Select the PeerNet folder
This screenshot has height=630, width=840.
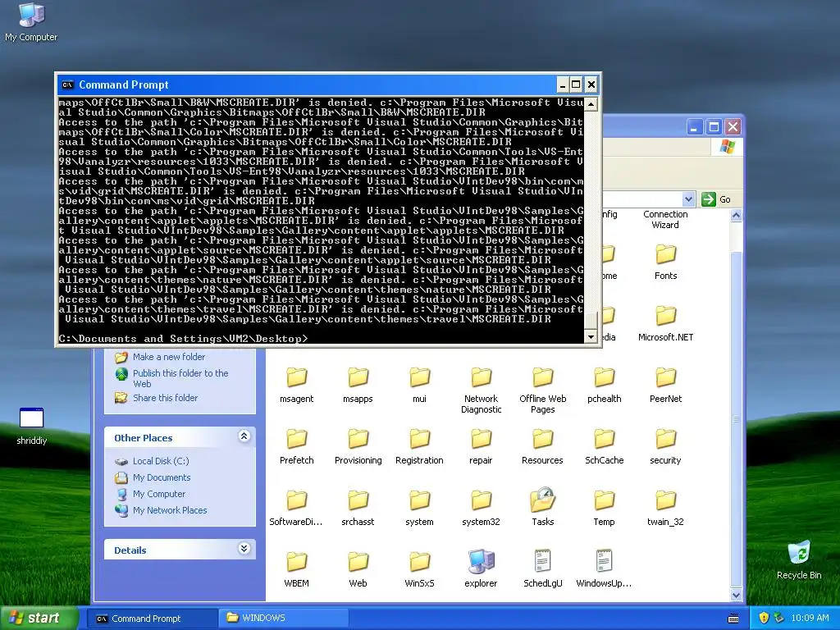(x=665, y=386)
